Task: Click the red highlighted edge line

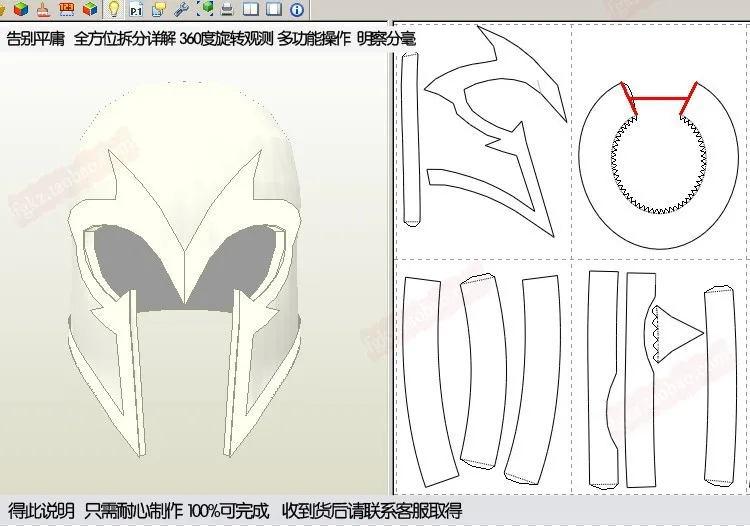Action: 657,100
